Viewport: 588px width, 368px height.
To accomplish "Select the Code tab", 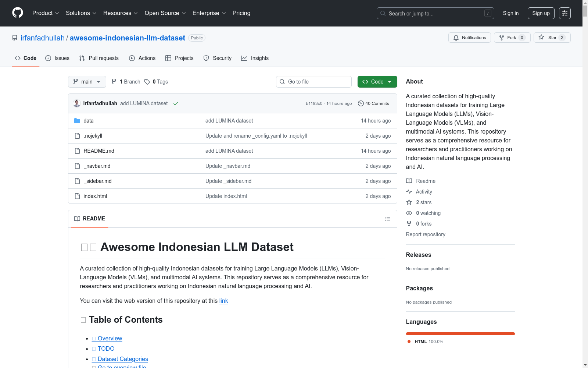I will coord(26,58).
